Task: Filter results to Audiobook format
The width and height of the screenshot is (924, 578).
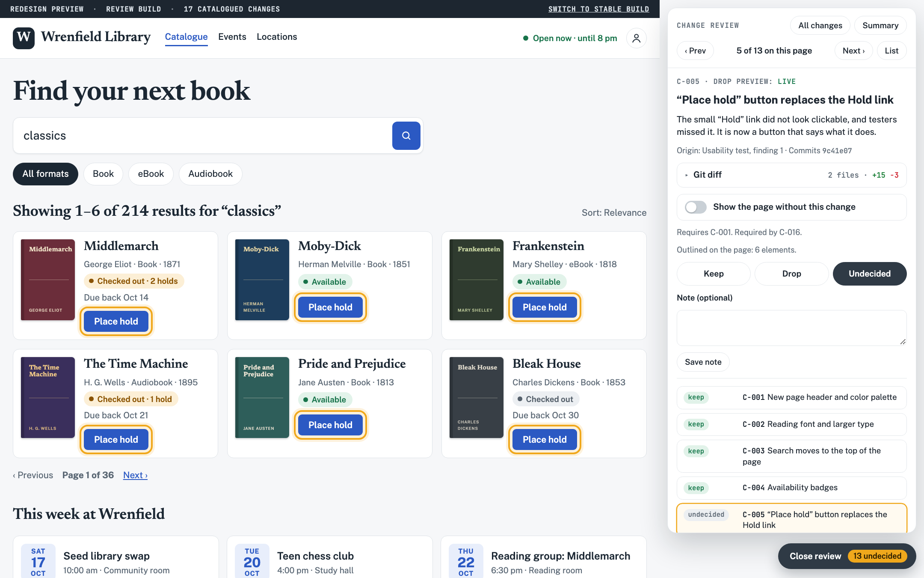Action: [x=210, y=174]
